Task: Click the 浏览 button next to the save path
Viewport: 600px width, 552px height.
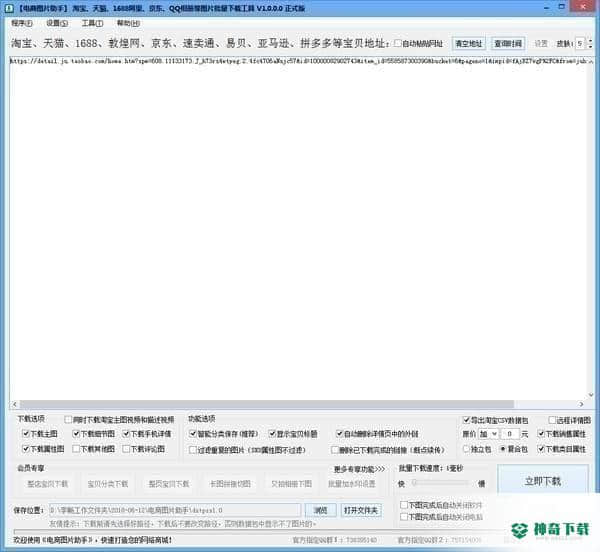Action: 321,510
